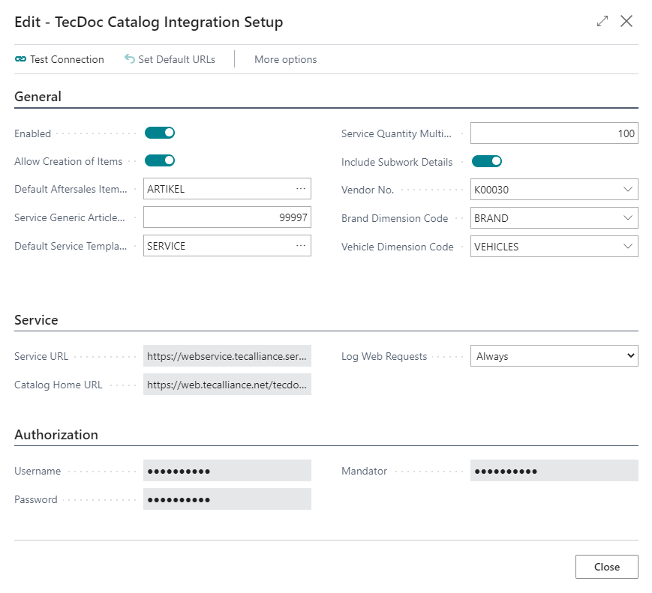
Task: Click the Password masked field
Action: (x=227, y=499)
